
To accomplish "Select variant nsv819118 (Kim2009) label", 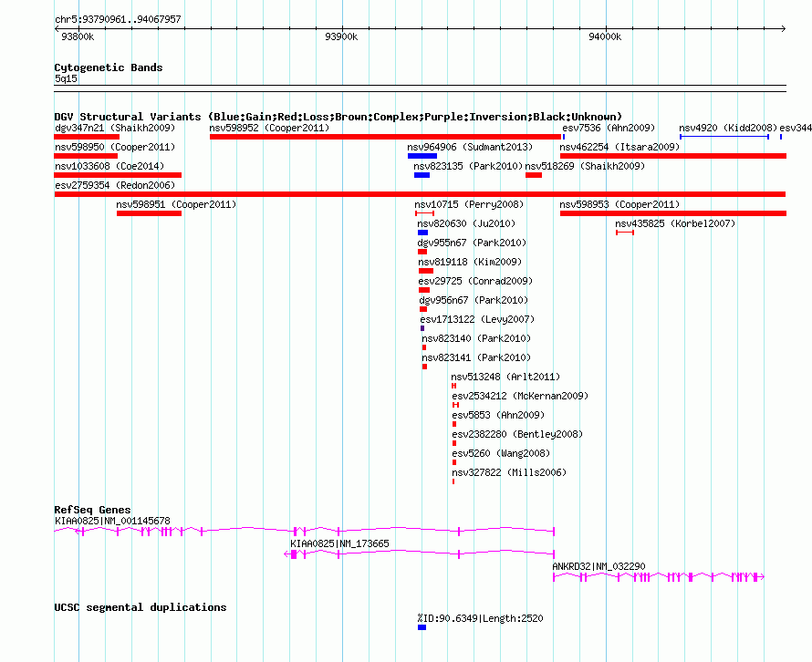I will pos(470,262).
